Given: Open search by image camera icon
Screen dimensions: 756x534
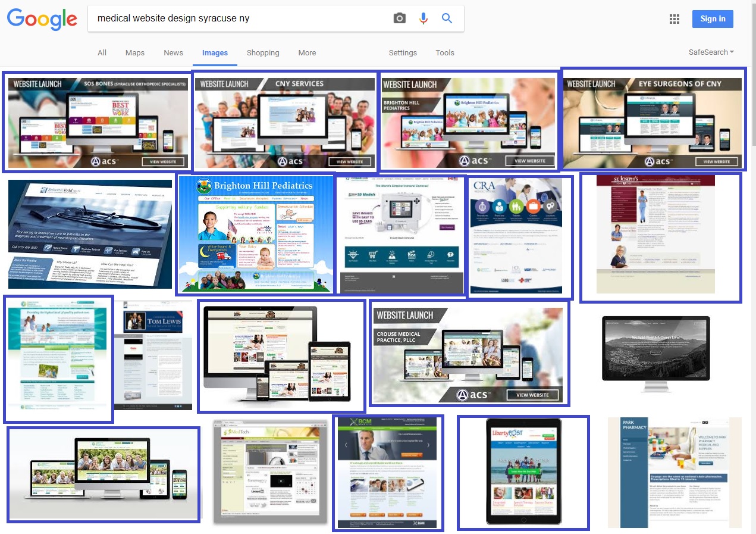Looking at the screenshot, I should click(400, 18).
